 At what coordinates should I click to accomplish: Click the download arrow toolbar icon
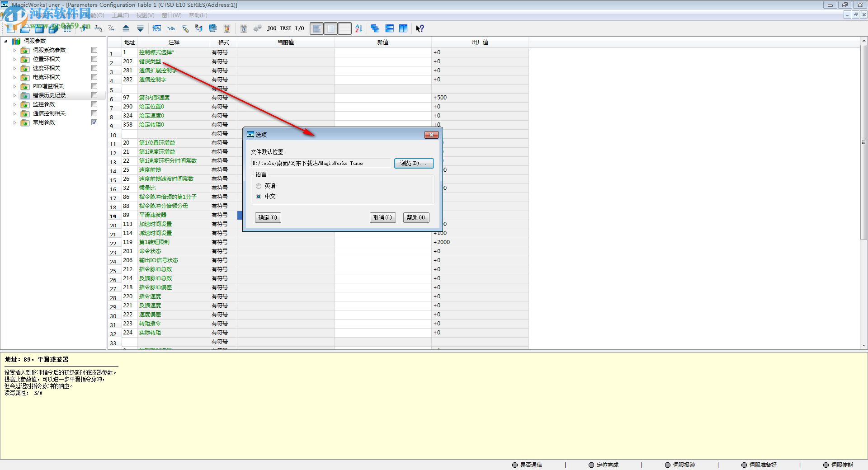(140, 28)
